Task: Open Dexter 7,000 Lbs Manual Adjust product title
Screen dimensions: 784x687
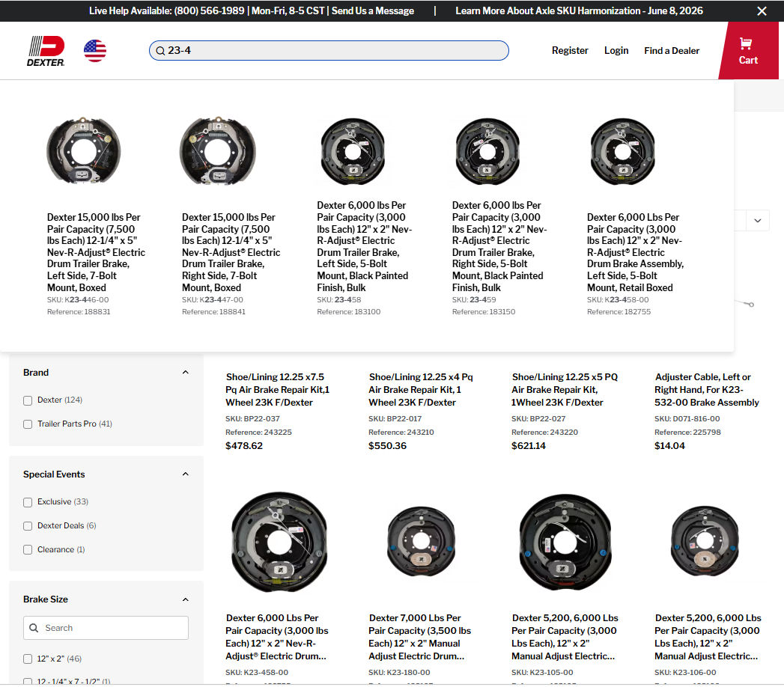Action: (x=420, y=637)
